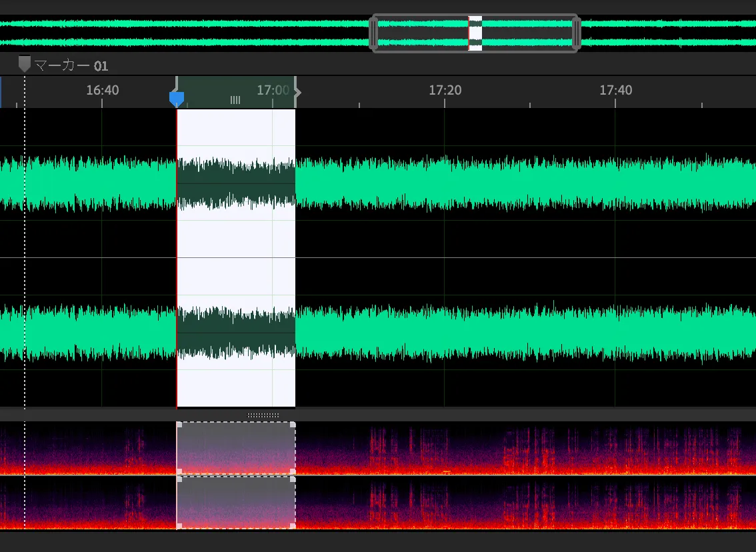
Task: Click bottom-left handle of lower spectral selection
Action: [179, 526]
